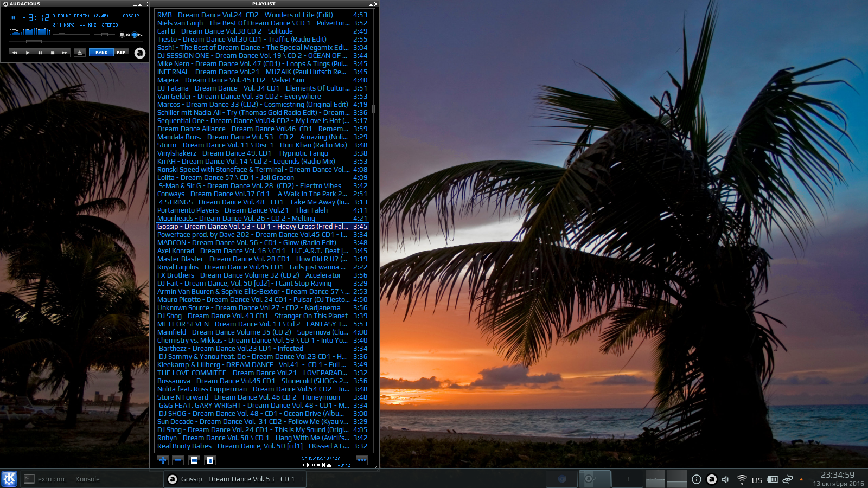The height and width of the screenshot is (488, 868).
Task: Click the Audacious system tray icon
Action: click(x=711, y=479)
